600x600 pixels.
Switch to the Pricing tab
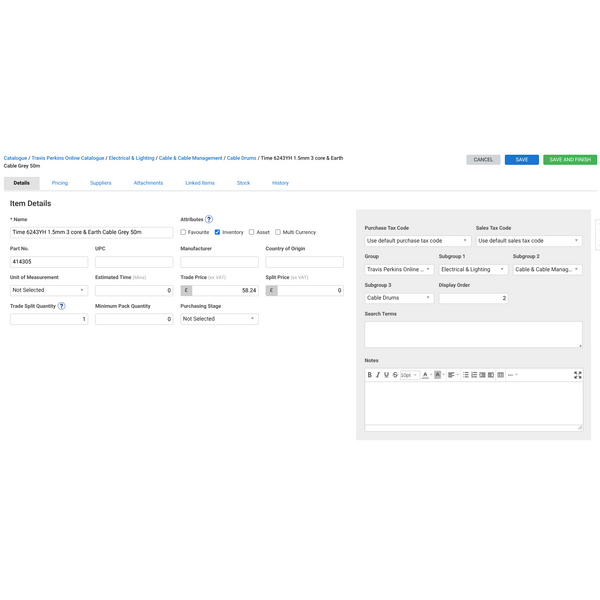(x=60, y=183)
